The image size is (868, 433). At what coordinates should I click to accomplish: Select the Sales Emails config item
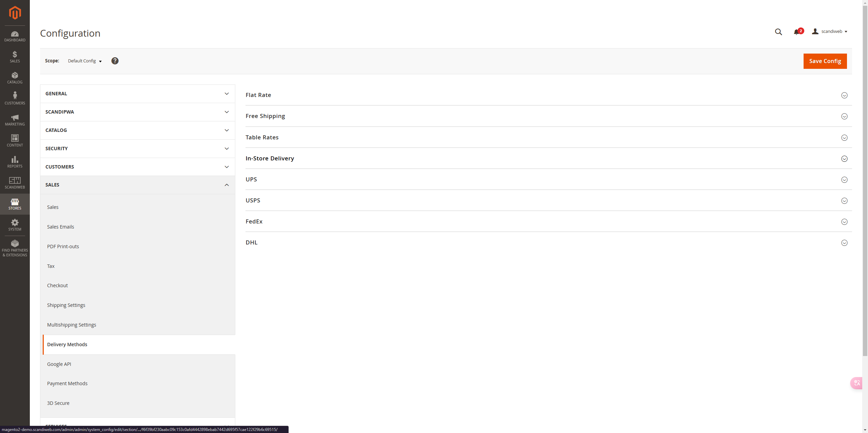click(x=139, y=227)
